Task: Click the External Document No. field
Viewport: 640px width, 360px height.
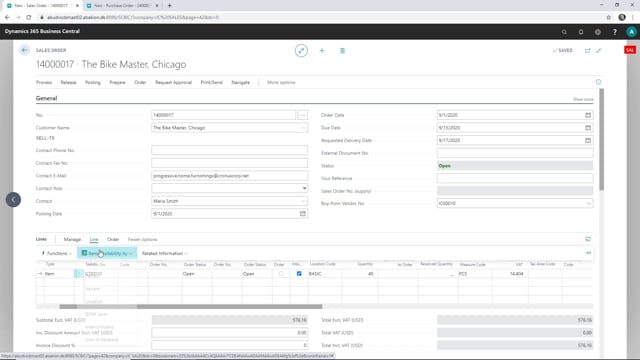Action: (515, 153)
